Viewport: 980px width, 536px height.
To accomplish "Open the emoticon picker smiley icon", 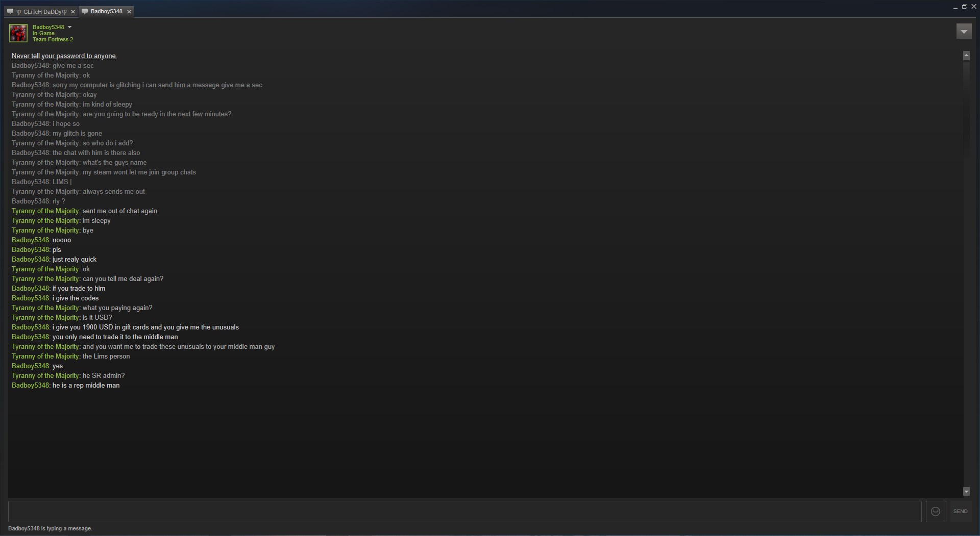I will 936,511.
